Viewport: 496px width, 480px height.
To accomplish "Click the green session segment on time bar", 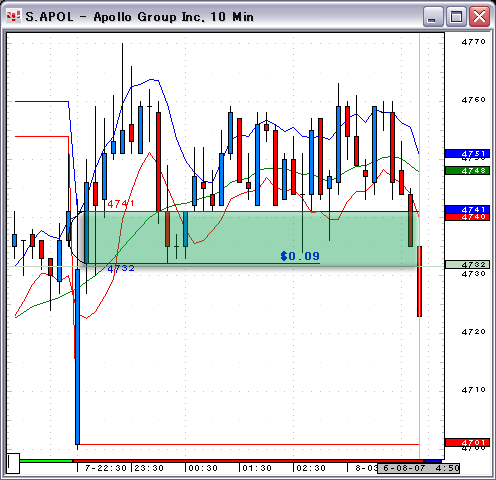I will click(x=46, y=461).
